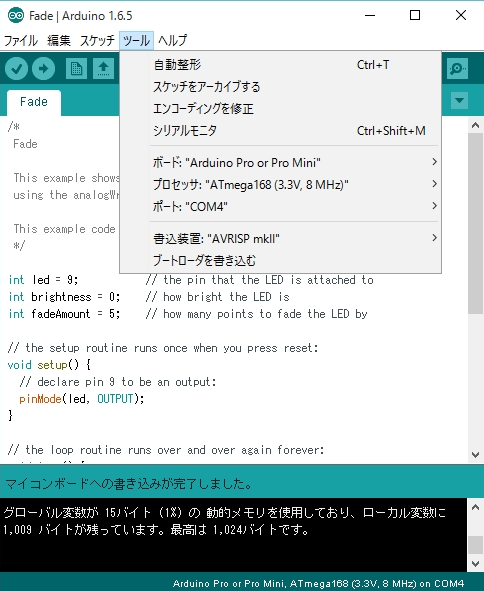Click editor scrollbar up arrow
The height and width of the screenshot is (591, 484).
click(475, 126)
